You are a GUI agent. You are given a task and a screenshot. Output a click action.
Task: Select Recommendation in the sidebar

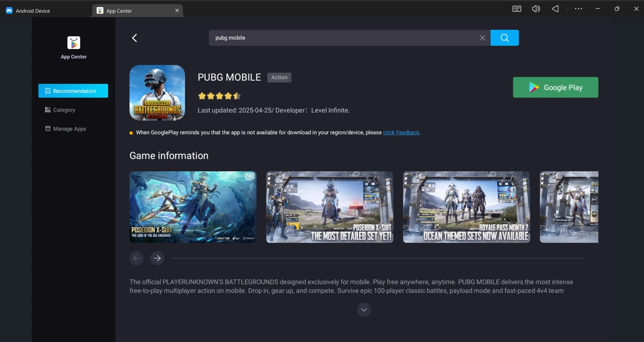tap(73, 91)
